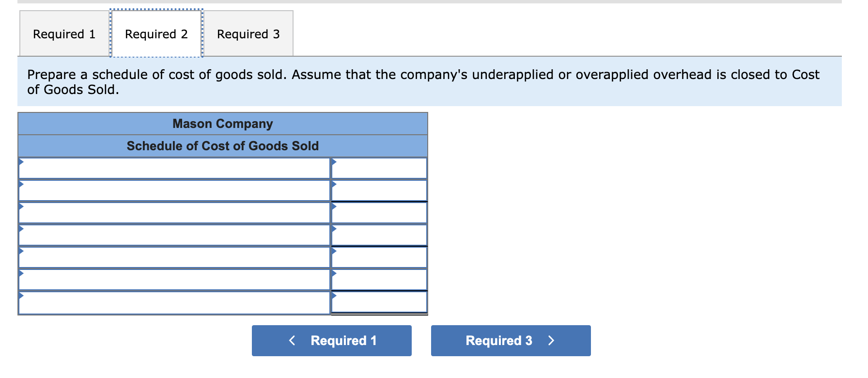
Task: Click the dropdown arrow beside the first amount cell
Action: pyautogui.click(x=333, y=163)
